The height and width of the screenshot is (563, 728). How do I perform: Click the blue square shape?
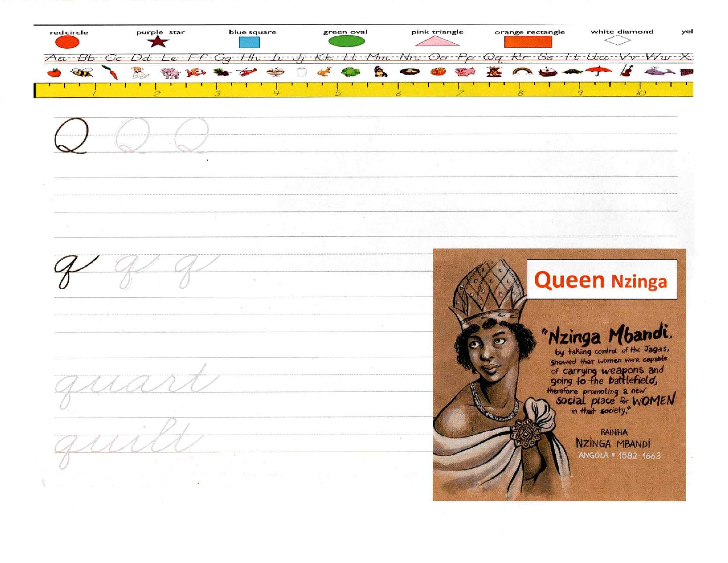(249, 43)
